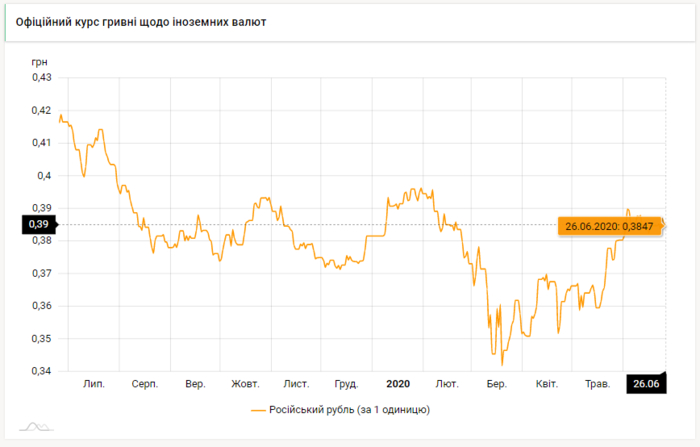The height and width of the screenshot is (447, 700).
Task: Click the Жовт. month label on x-axis
Action: click(245, 384)
